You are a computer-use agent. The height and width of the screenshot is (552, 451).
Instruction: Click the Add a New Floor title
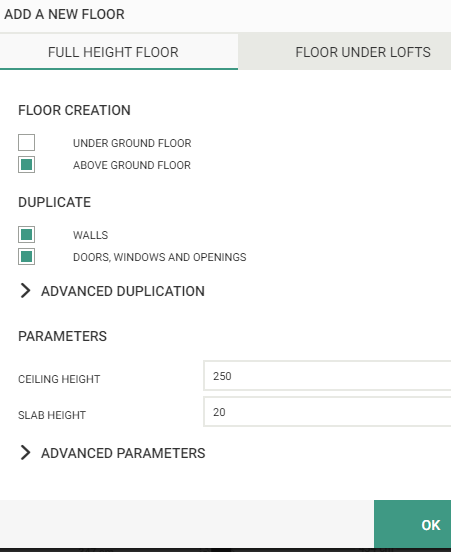(x=64, y=14)
